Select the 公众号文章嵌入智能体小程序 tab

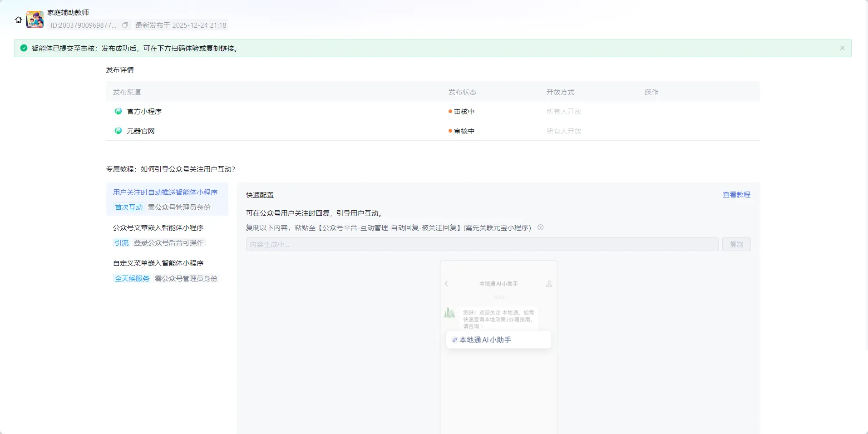pyautogui.click(x=158, y=228)
